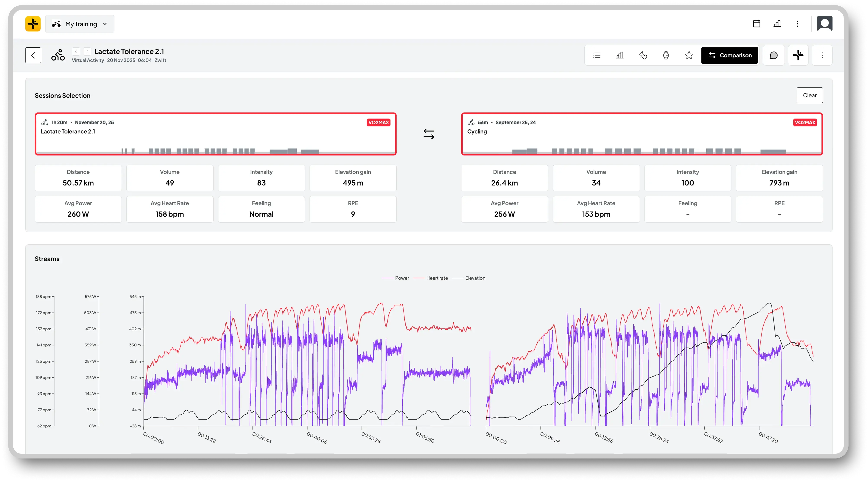Viewport: 868px width, 481px height.
Task: Open the activity list view icon
Action: (597, 55)
